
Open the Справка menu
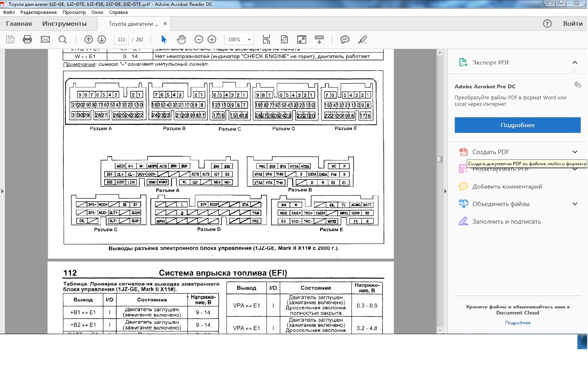118,12
